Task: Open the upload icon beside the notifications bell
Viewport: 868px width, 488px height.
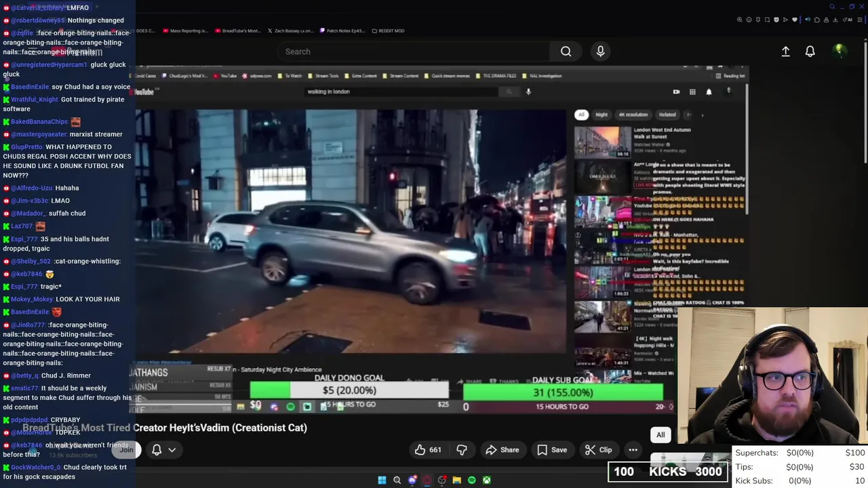Action: (x=785, y=52)
